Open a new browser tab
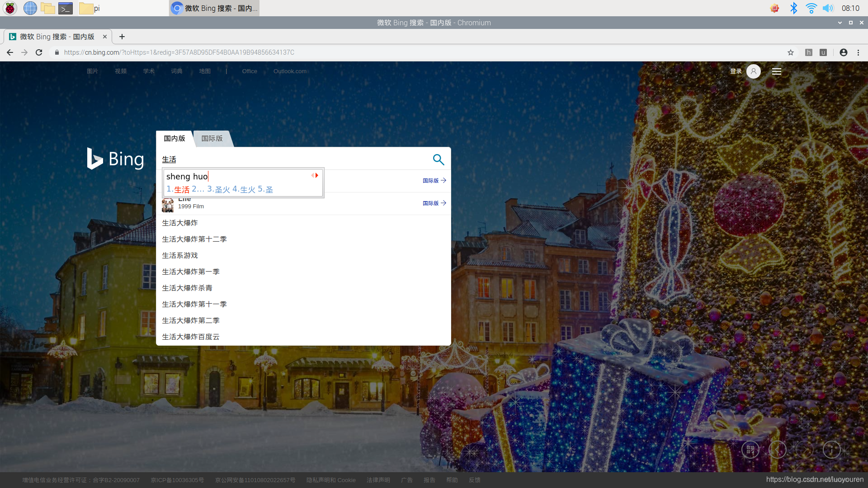 [122, 37]
